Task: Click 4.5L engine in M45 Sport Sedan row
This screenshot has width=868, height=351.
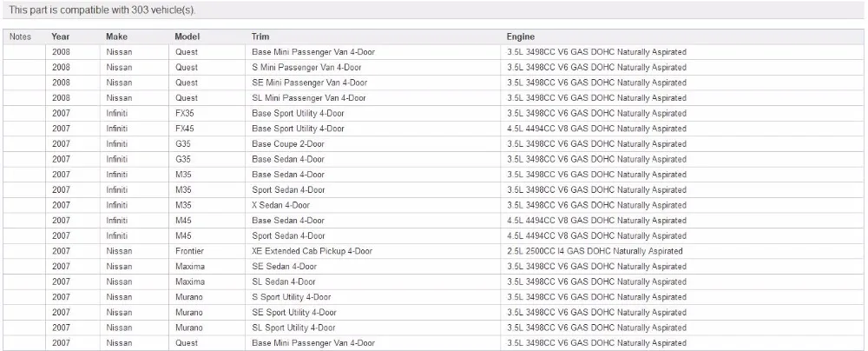Action: click(596, 235)
